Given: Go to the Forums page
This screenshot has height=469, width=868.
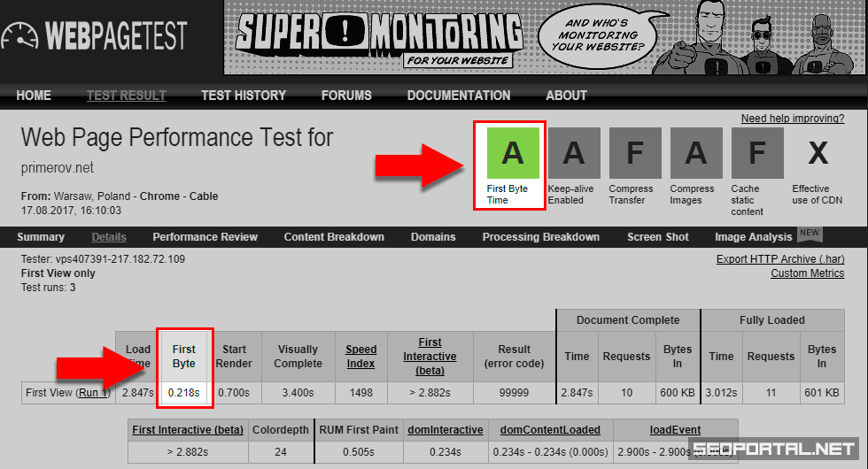Looking at the screenshot, I should [346, 96].
